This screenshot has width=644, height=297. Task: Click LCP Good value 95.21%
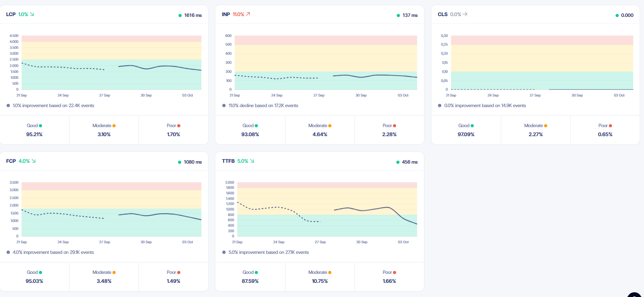point(35,134)
